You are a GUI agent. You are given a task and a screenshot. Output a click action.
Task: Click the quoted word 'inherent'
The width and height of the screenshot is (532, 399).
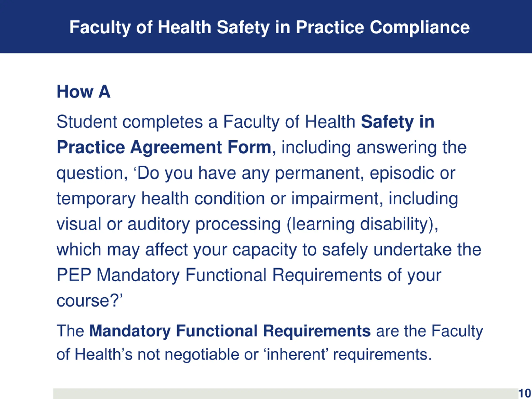(296, 355)
